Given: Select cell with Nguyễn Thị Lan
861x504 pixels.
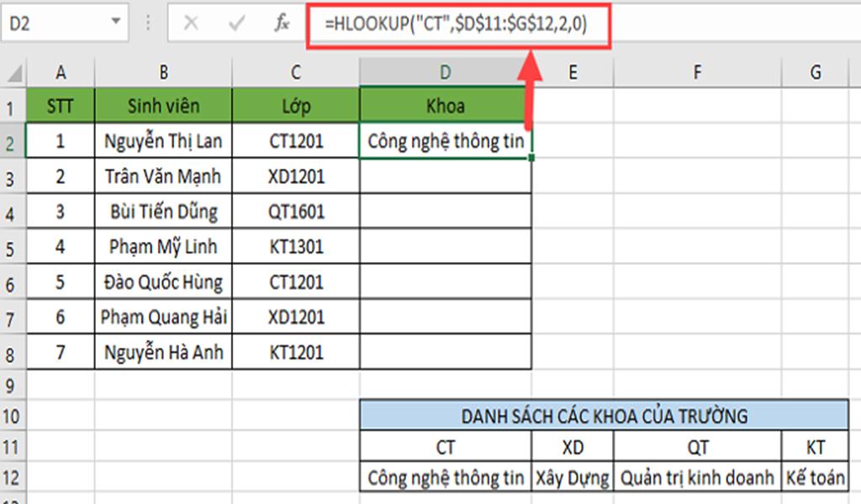Looking at the screenshot, I should pos(164,141).
